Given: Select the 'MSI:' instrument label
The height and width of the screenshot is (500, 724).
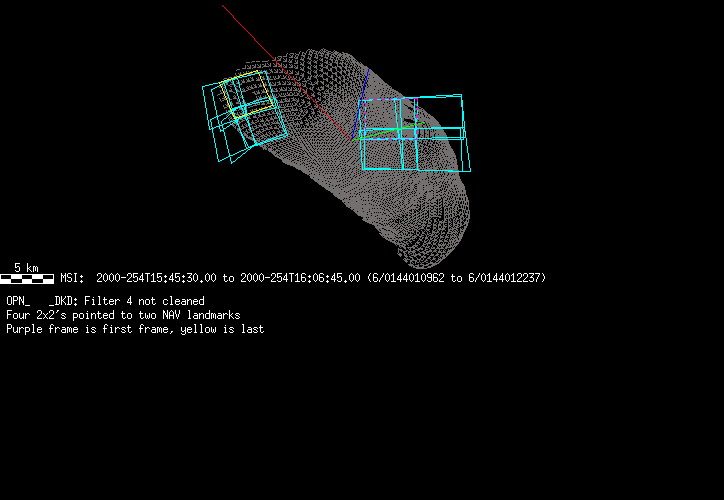Looking at the screenshot, I should tap(72, 278).
